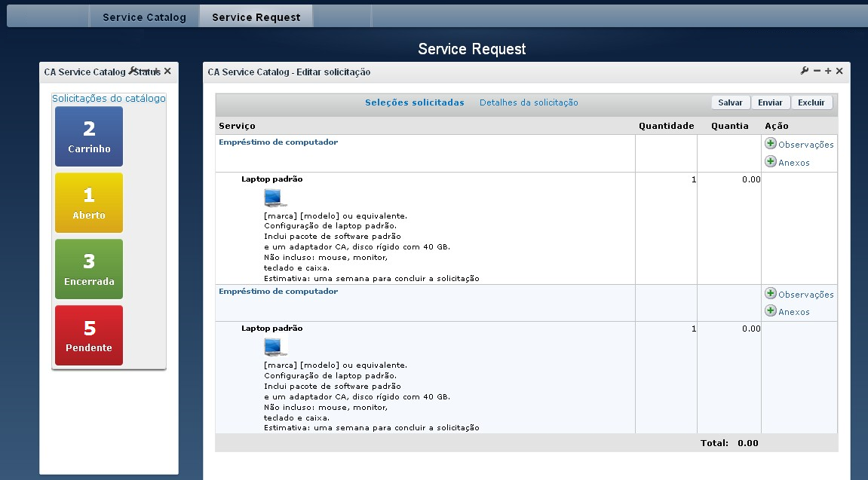Click the green plus beside second Observações
Viewport: 868px width, 480px height.
[x=770, y=293]
